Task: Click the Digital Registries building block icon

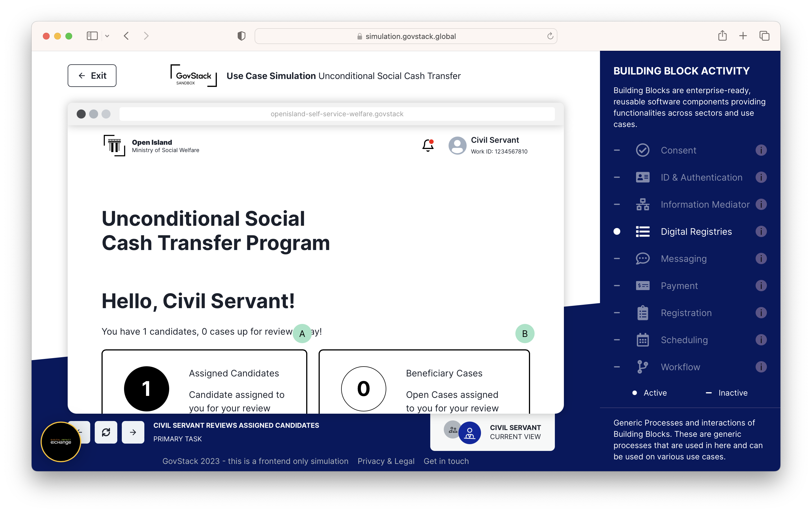Action: [x=643, y=231]
